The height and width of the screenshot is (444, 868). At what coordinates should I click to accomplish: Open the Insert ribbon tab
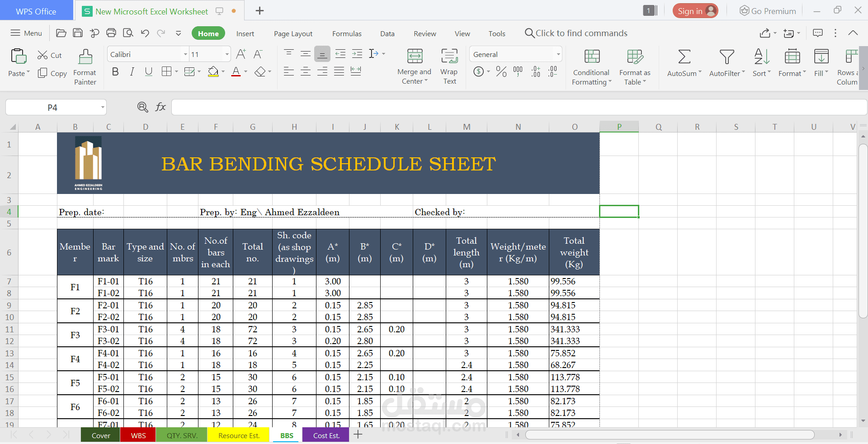point(245,33)
